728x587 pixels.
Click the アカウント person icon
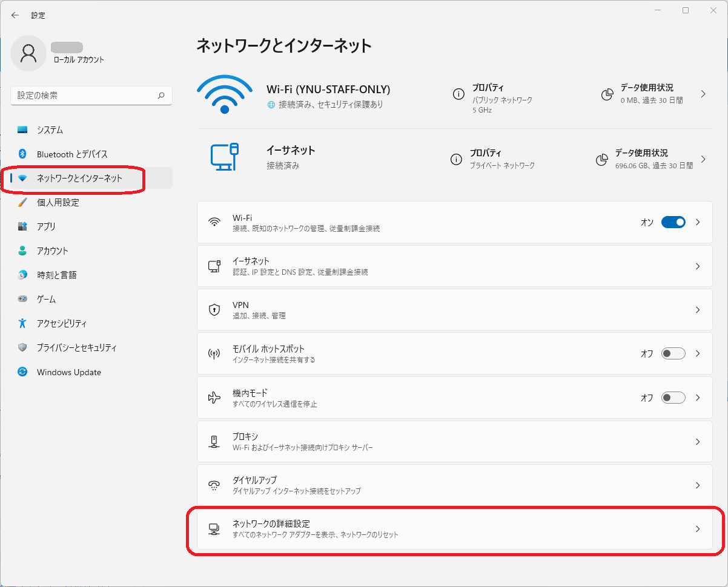click(22, 251)
